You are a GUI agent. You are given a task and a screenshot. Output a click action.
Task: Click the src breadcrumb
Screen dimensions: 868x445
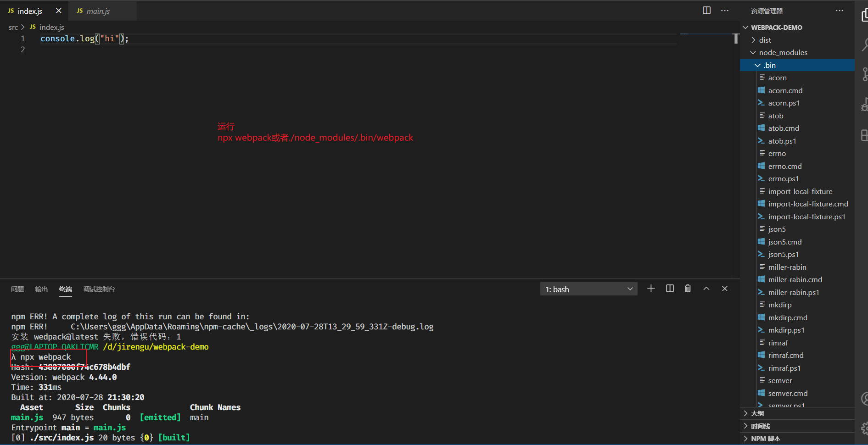pyautogui.click(x=13, y=28)
